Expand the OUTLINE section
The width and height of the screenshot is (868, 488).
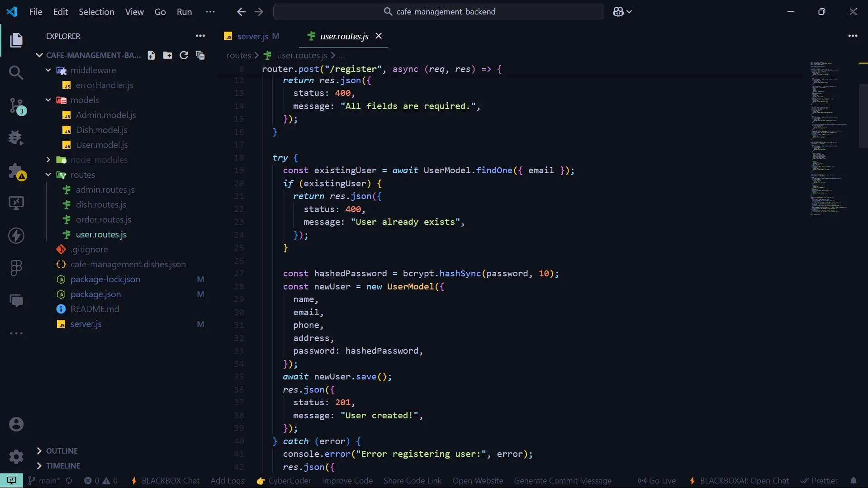(x=57, y=451)
